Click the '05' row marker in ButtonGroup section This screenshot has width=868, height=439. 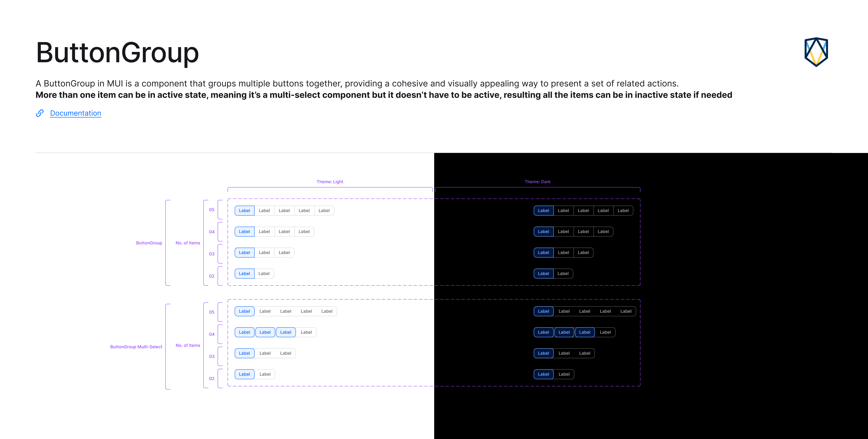point(212,210)
